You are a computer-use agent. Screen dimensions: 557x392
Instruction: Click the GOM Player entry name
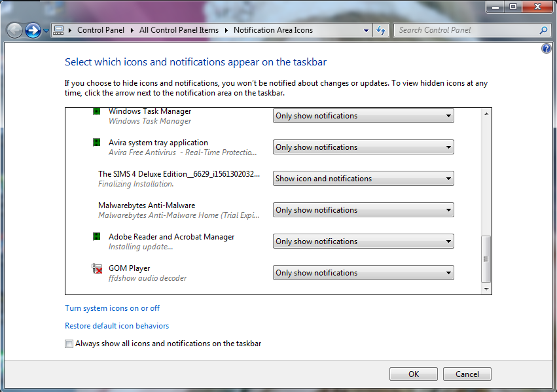point(130,268)
